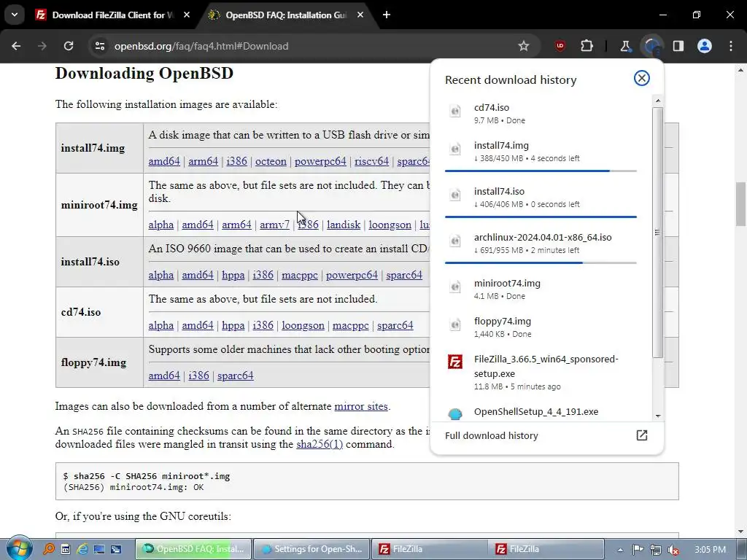Open the Extensions puzzle icon
Viewport: 747px width, 560px height.
[x=587, y=46]
